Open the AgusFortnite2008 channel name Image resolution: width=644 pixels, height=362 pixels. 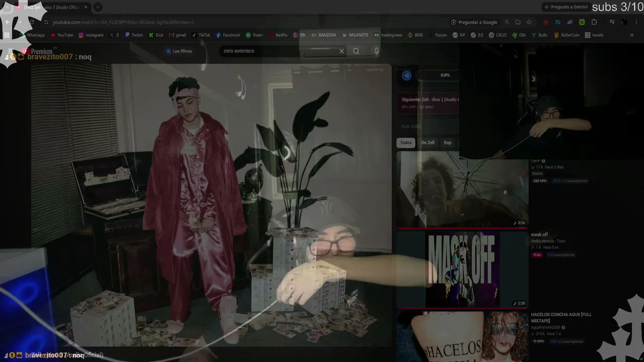click(545, 327)
